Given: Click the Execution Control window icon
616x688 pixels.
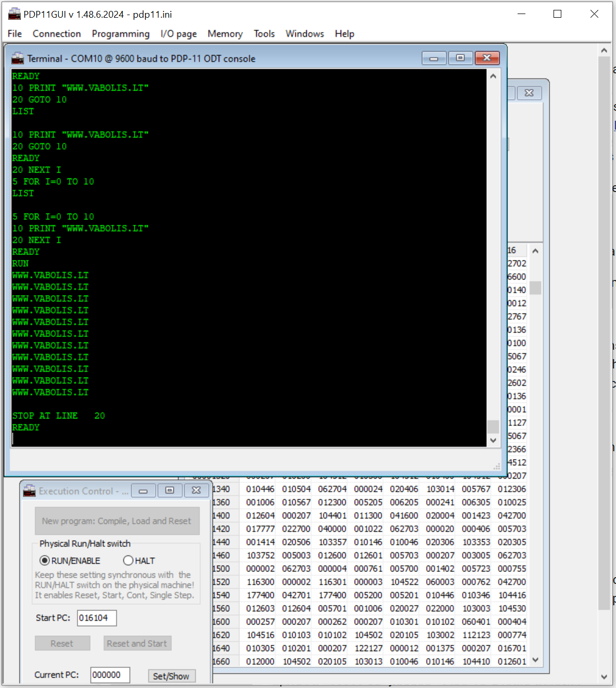Looking at the screenshot, I should (x=30, y=491).
